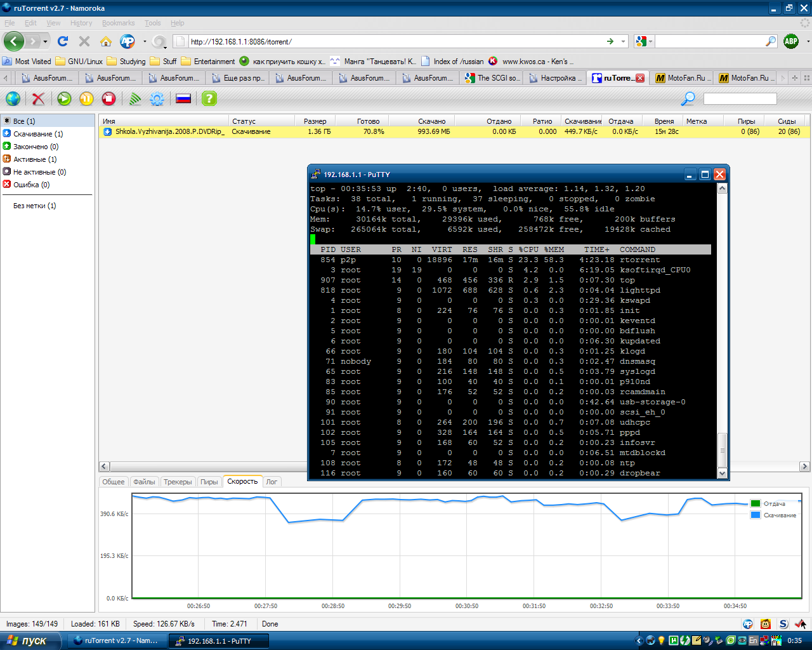Open the address bar URL dropdown arrow
812x650 pixels.
(x=624, y=42)
